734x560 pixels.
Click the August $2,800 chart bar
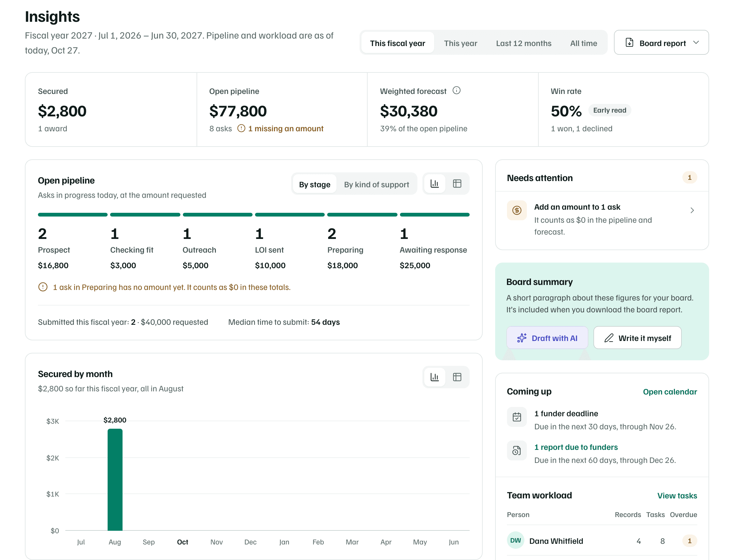115,480
